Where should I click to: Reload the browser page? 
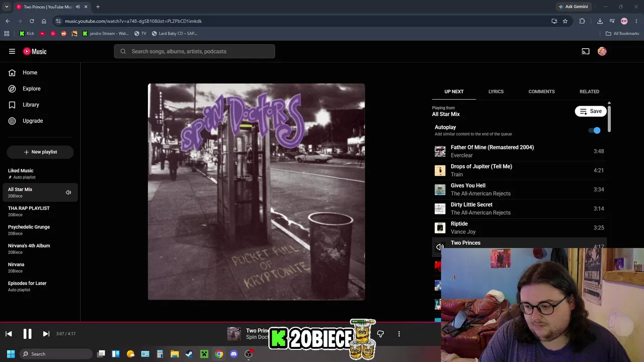click(x=32, y=21)
